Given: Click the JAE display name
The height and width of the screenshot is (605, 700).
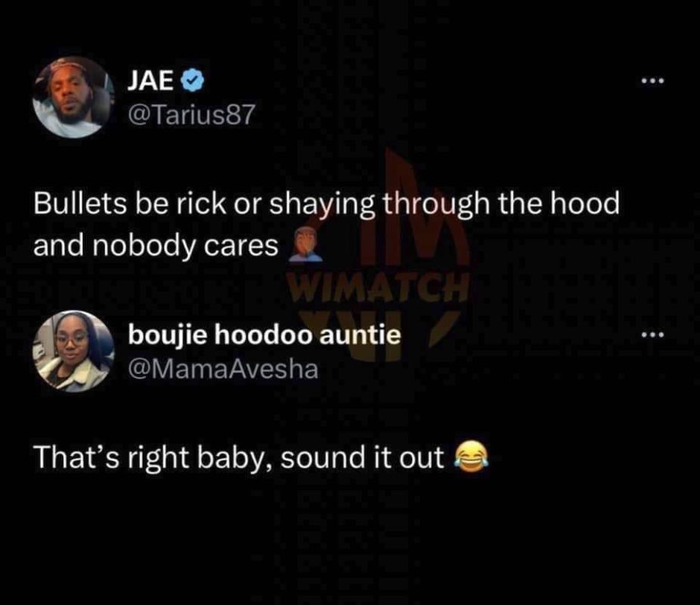Looking at the screenshot, I should tap(151, 81).
